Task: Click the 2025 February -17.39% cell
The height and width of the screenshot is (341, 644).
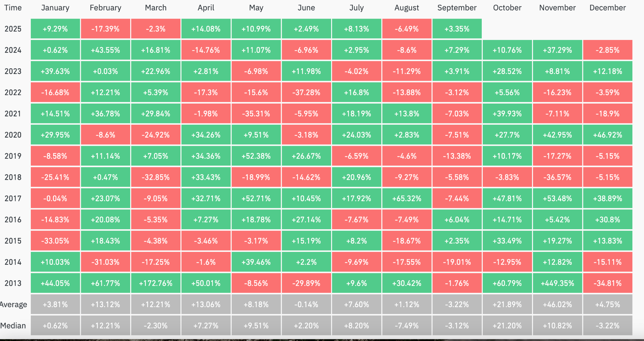Action: click(x=105, y=29)
